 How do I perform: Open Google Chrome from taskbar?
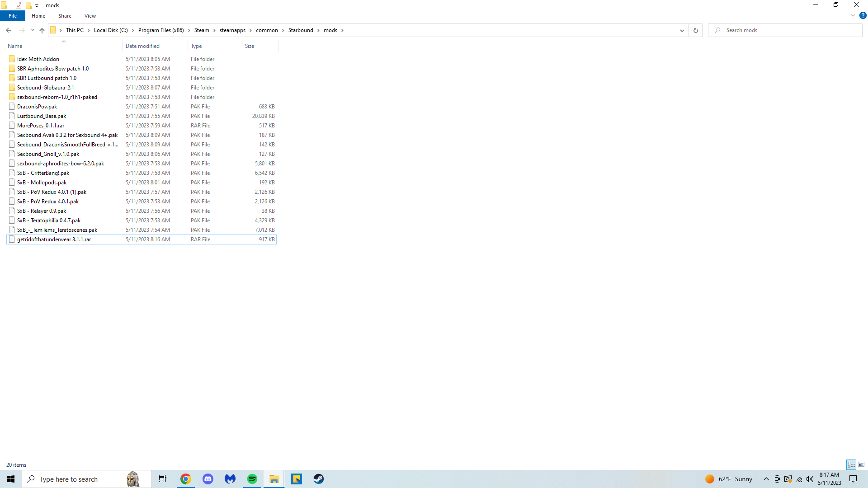(186, 479)
